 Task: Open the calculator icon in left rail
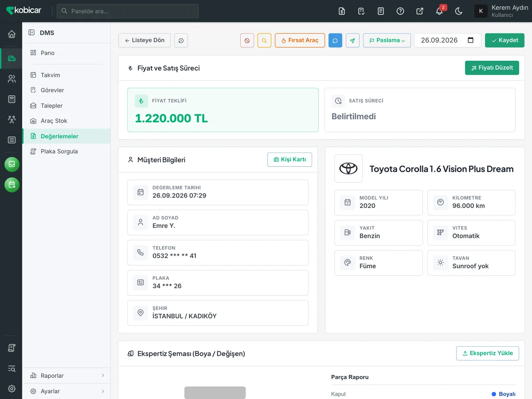12,99
